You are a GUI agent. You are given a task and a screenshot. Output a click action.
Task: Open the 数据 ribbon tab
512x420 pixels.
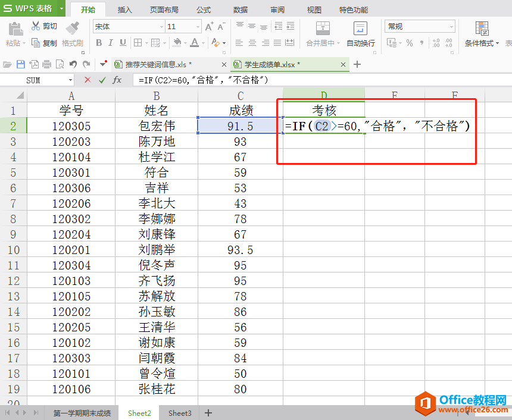point(241,10)
